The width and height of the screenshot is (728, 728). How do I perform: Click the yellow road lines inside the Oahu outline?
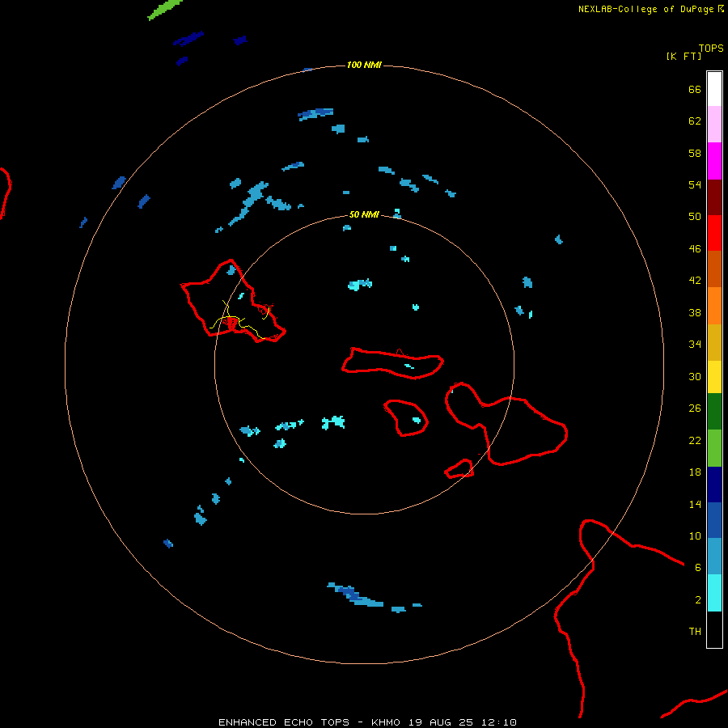point(239,320)
